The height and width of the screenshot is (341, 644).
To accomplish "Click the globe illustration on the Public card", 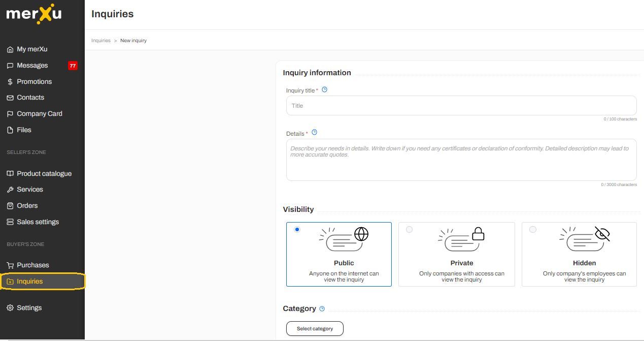I will pyautogui.click(x=361, y=234).
